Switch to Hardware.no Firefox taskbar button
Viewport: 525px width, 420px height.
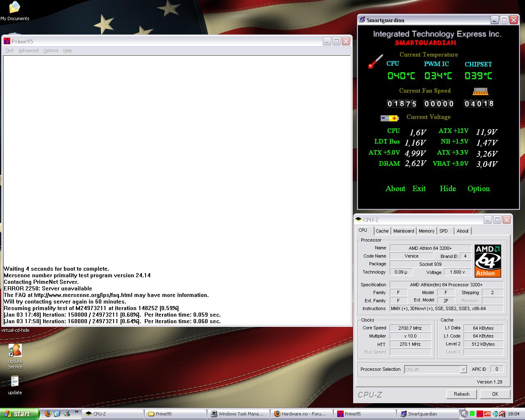coord(301,414)
